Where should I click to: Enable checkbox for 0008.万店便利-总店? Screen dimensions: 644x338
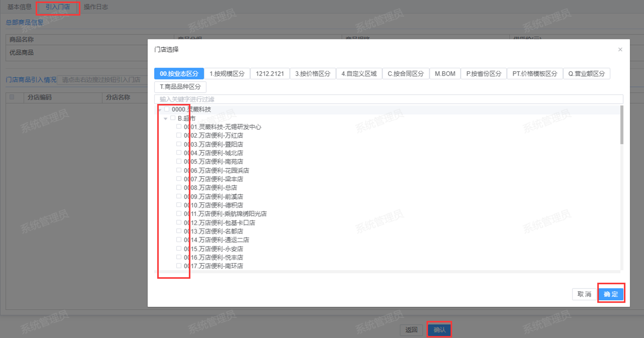[179, 188]
